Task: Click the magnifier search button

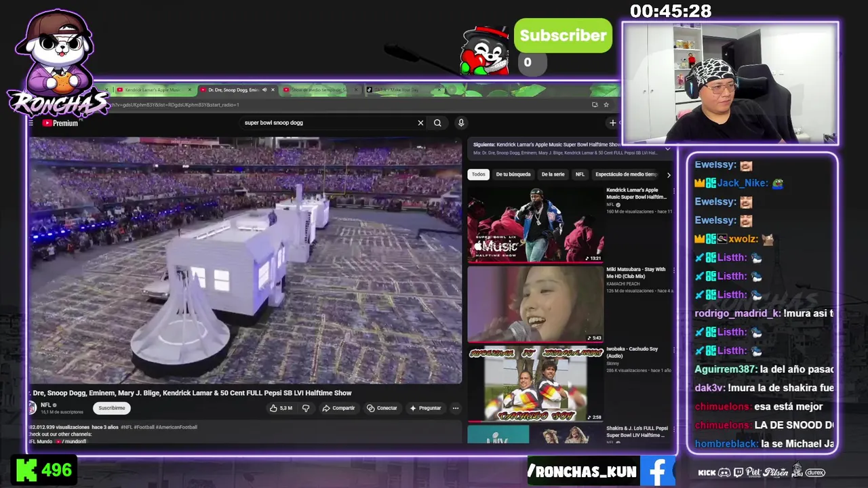Action: click(437, 123)
